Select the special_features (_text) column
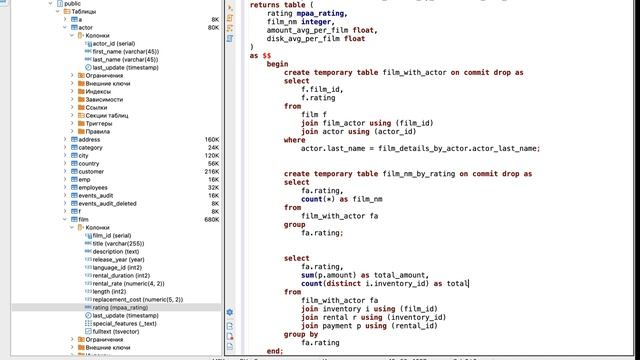 (x=124, y=323)
